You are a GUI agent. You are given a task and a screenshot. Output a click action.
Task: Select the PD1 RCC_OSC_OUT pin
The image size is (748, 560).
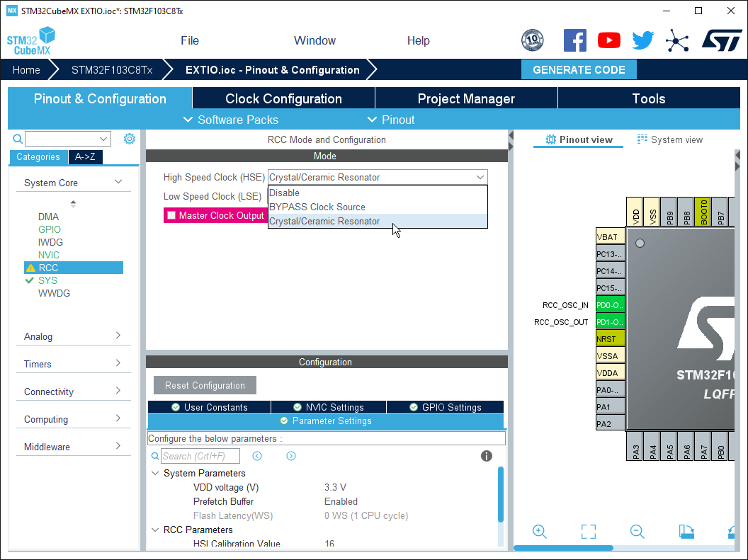tap(610, 322)
